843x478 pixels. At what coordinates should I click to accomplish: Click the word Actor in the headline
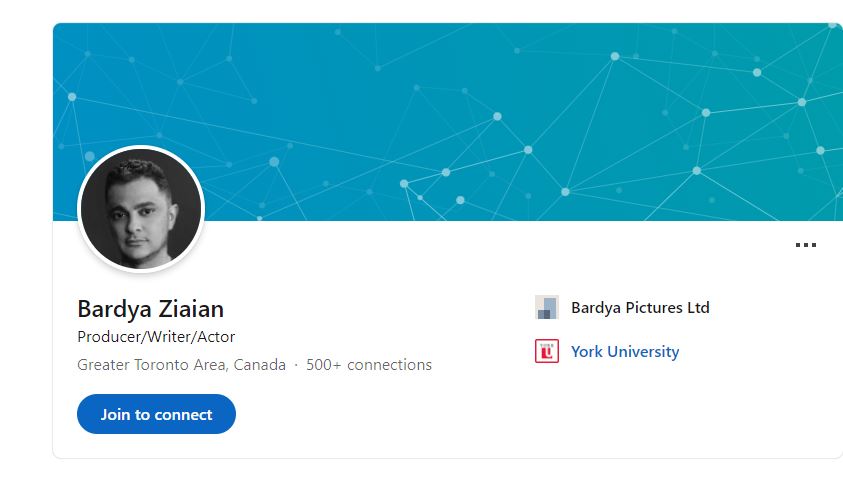click(x=216, y=337)
